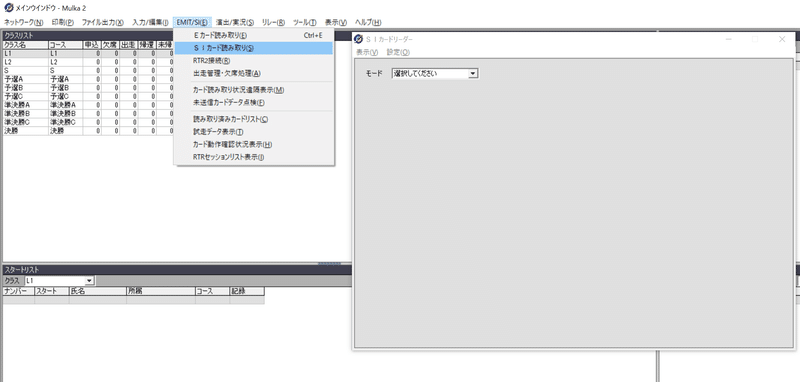Open 設定(O) menu in SIカードリーダー window

[398, 52]
